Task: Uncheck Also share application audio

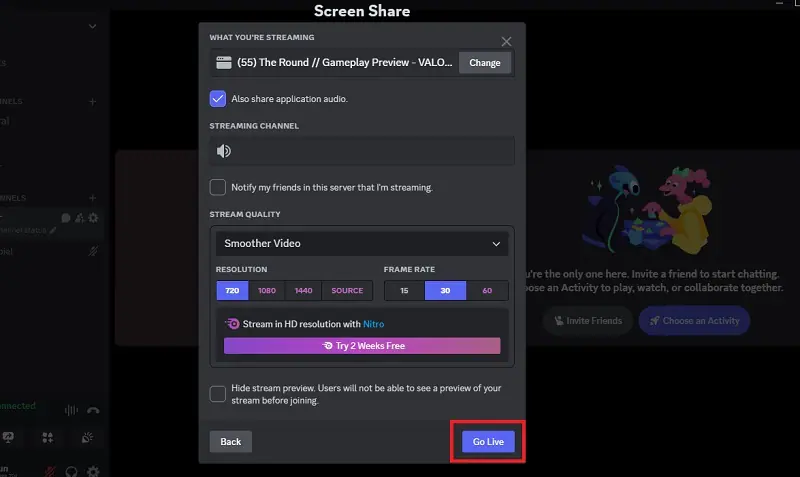Action: pyautogui.click(x=218, y=98)
